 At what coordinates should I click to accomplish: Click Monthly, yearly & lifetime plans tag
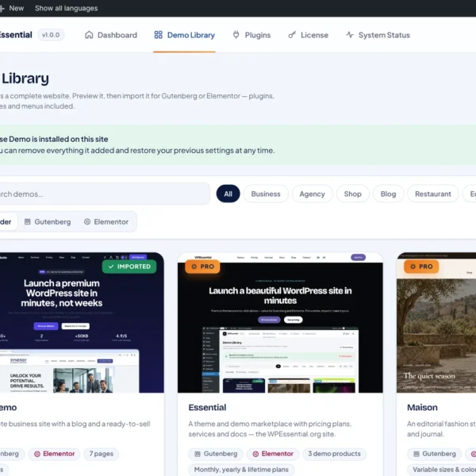[x=241, y=470]
